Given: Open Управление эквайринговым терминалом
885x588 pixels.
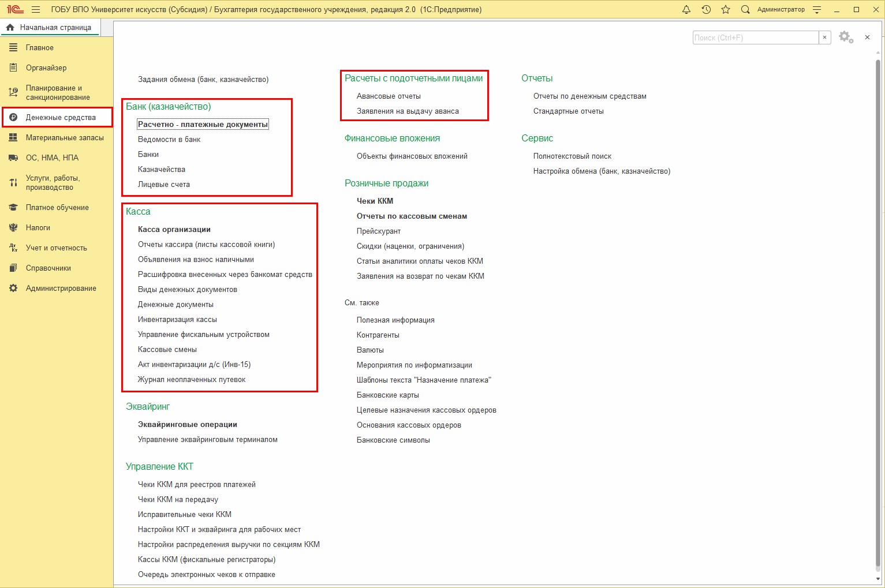Looking at the screenshot, I should click(208, 439).
